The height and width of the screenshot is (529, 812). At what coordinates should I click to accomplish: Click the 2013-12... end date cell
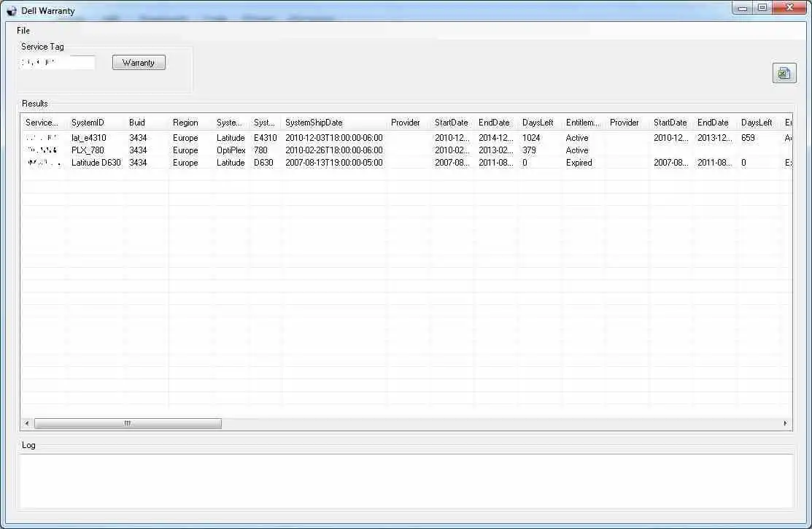click(715, 138)
